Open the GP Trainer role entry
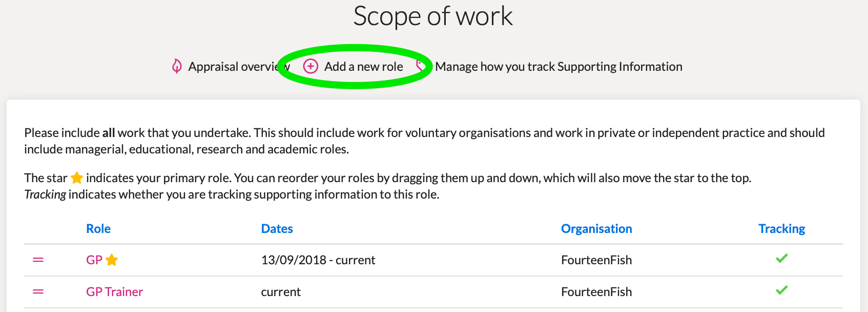The image size is (868, 312). (x=114, y=292)
